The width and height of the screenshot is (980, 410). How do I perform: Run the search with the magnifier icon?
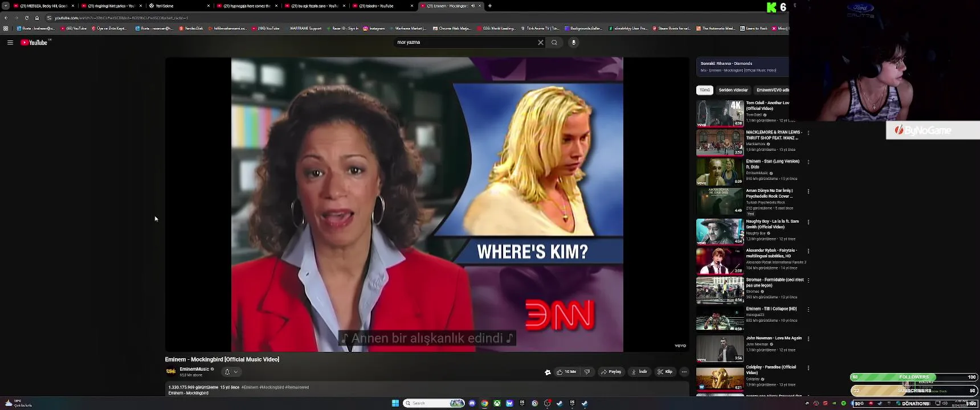point(554,42)
